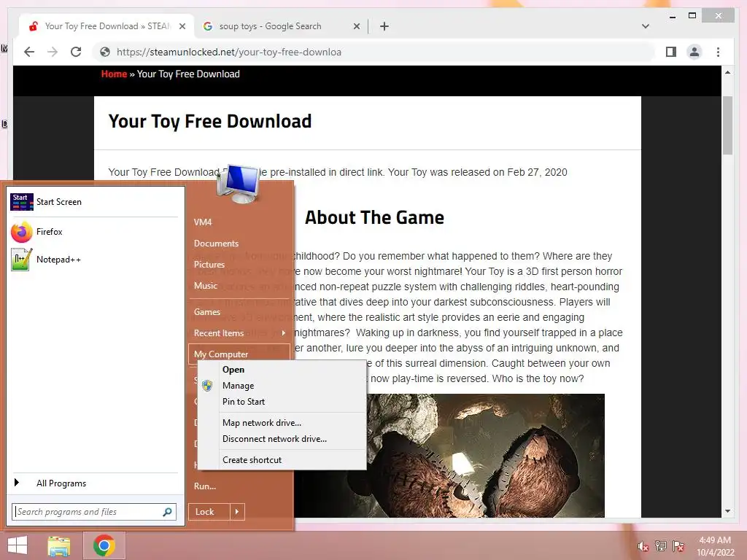Click the Your Toy Free Download heading
This screenshot has width=747, height=560.
point(210,122)
